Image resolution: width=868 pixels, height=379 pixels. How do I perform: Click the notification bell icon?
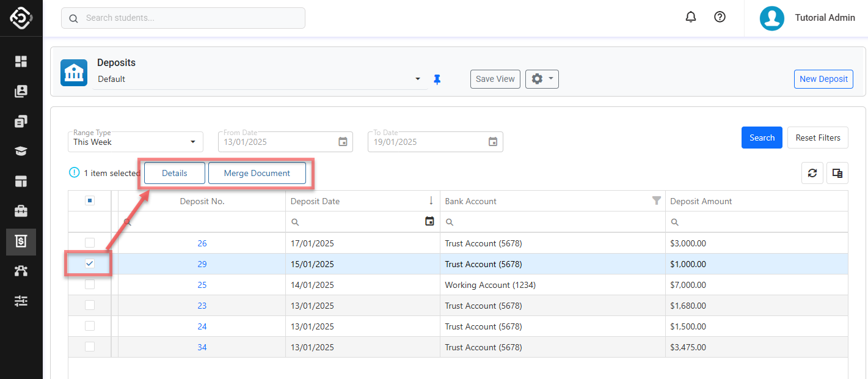(691, 17)
